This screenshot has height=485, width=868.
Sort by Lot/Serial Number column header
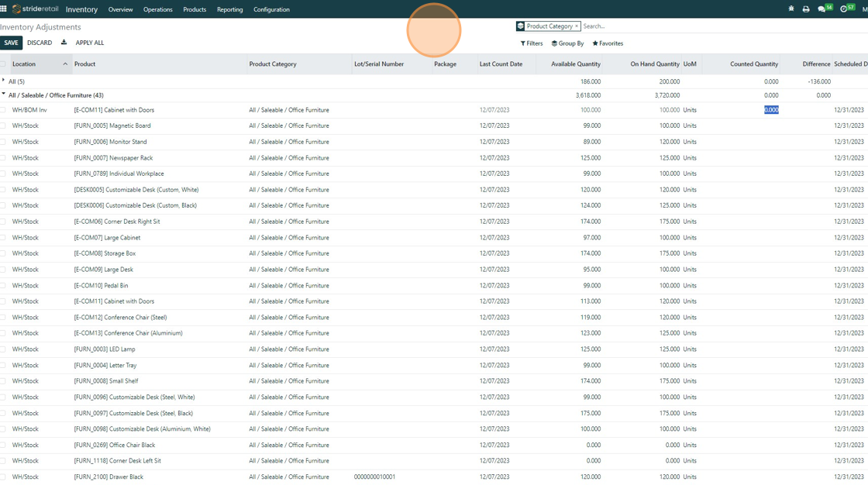point(391,64)
